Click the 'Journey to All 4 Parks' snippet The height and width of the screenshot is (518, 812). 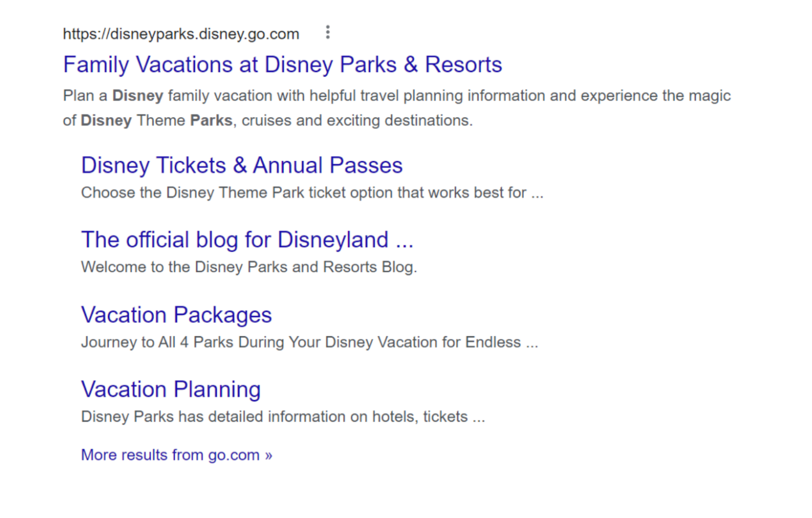point(310,342)
